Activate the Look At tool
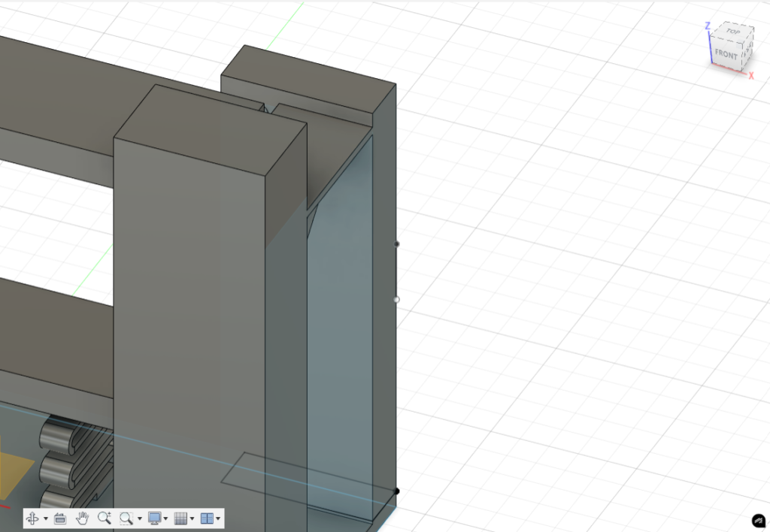Image resolution: width=770 pixels, height=532 pixels. pyautogui.click(x=60, y=518)
